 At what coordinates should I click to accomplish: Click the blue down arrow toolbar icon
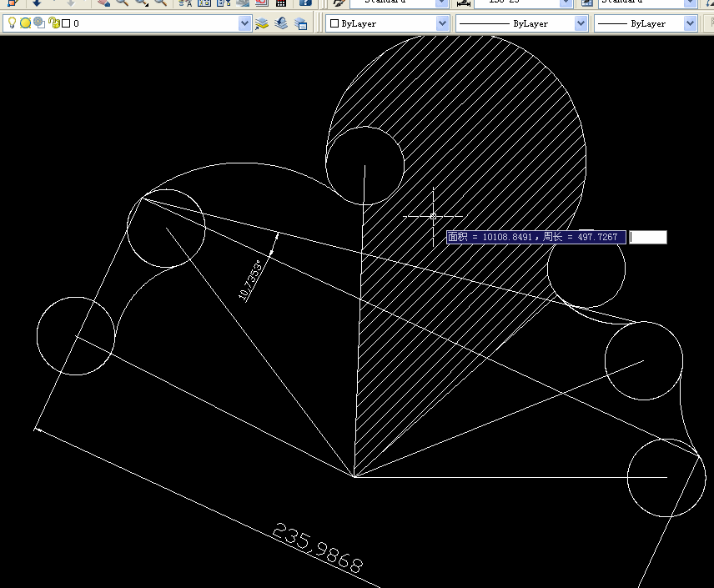point(37,3)
